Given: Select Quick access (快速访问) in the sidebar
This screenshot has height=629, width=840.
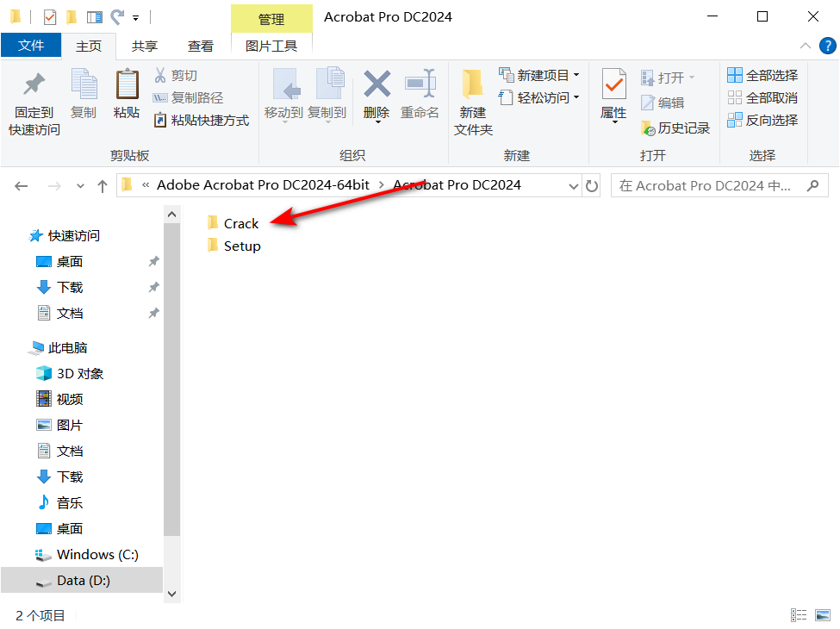Looking at the screenshot, I should pyautogui.click(x=64, y=236).
